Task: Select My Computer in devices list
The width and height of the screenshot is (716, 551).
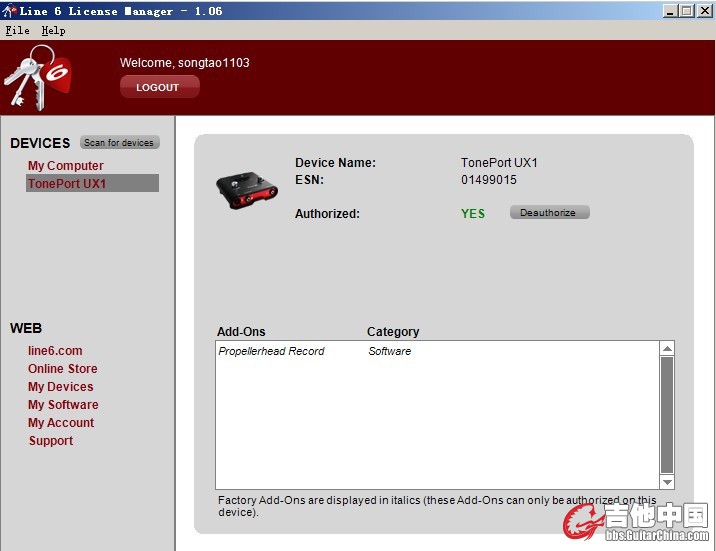Action: pyautogui.click(x=65, y=166)
